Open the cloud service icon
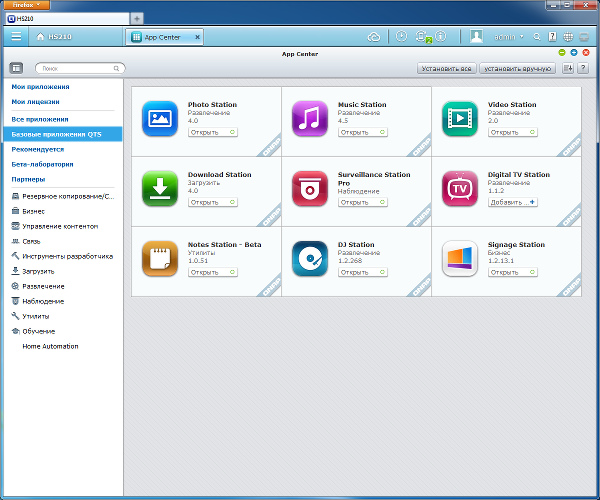The width and height of the screenshot is (600, 500). (374, 37)
